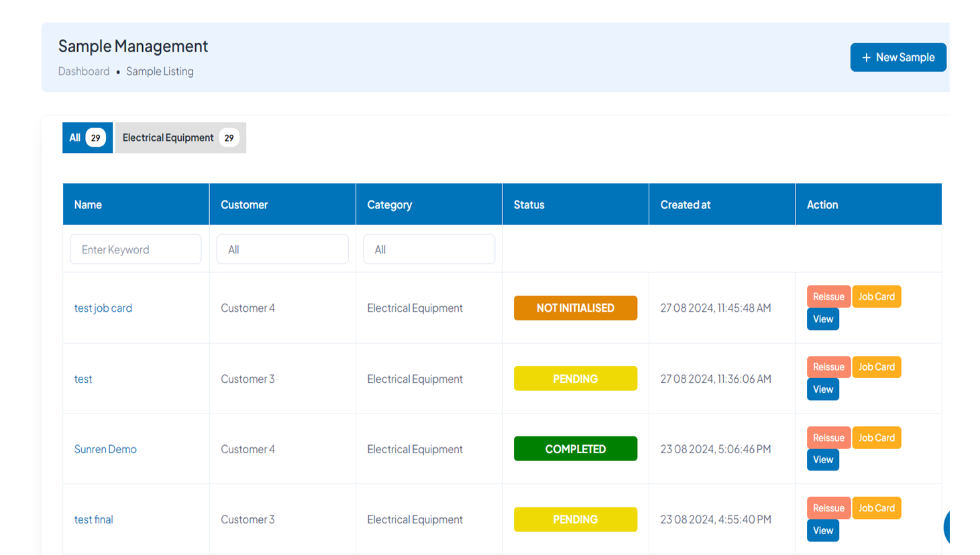Click the New Sample button
Viewport: 980px width, 555px height.
897,57
